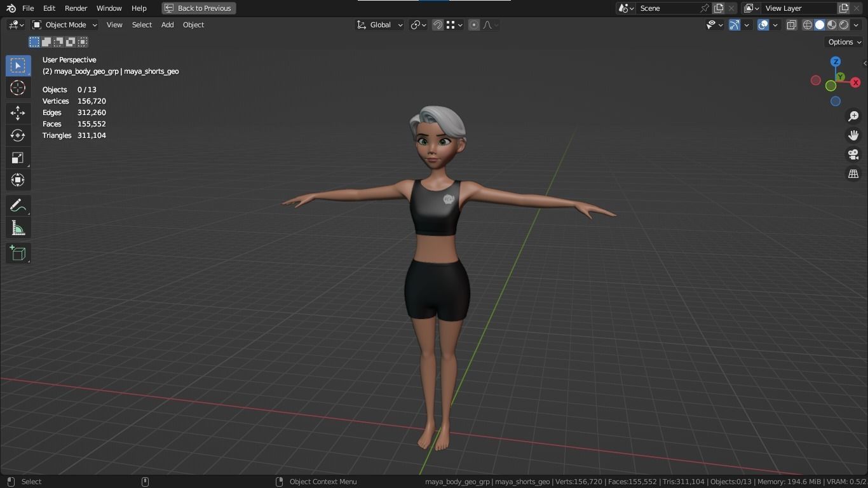868x488 pixels.
Task: Click the View Layer name field
Action: coord(799,8)
